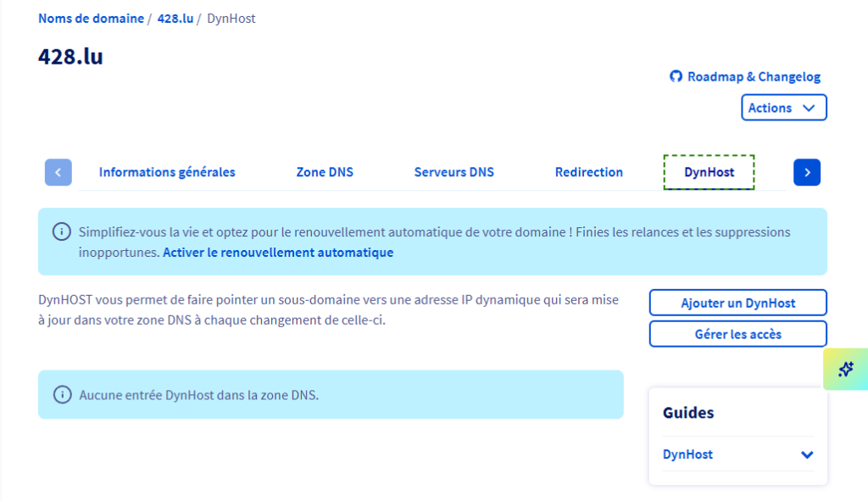Click the left arrow to scroll tabs backward
This screenshot has height=501, width=868.
(58, 172)
